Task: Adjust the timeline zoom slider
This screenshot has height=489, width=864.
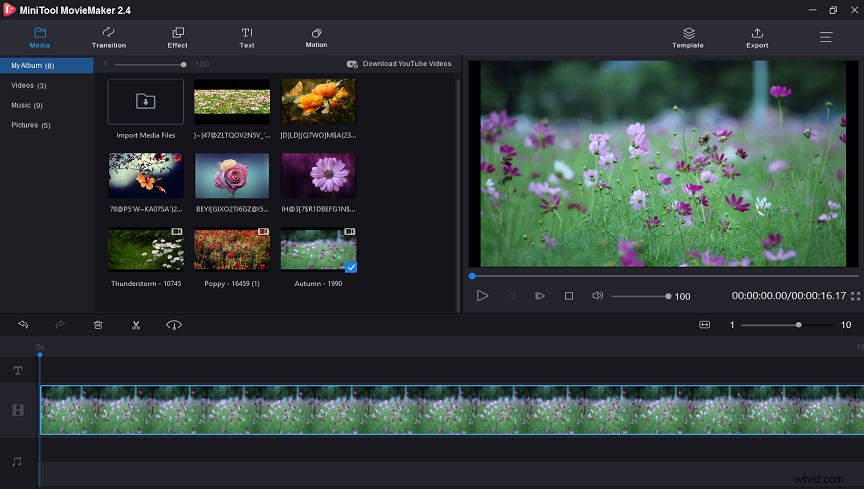Action: click(x=798, y=325)
